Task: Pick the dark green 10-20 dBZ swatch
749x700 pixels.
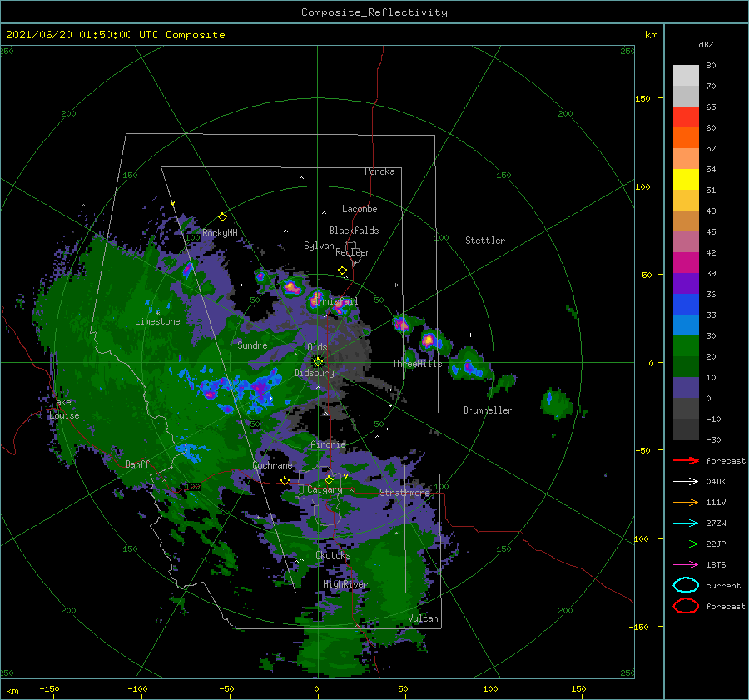Action: [686, 367]
